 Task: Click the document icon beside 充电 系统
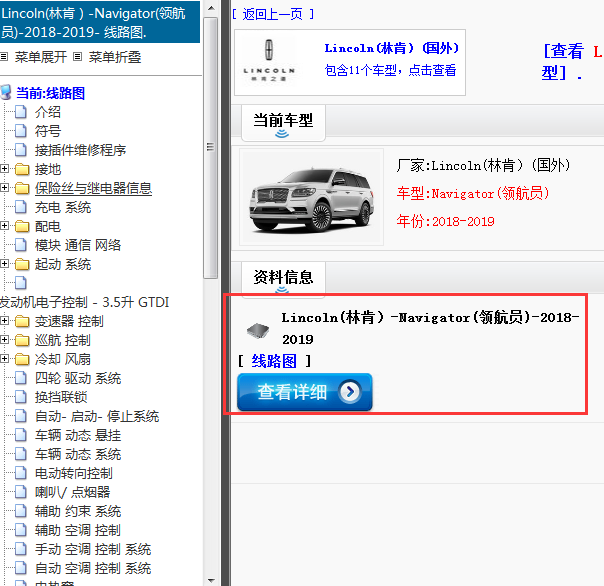[x=21, y=207]
